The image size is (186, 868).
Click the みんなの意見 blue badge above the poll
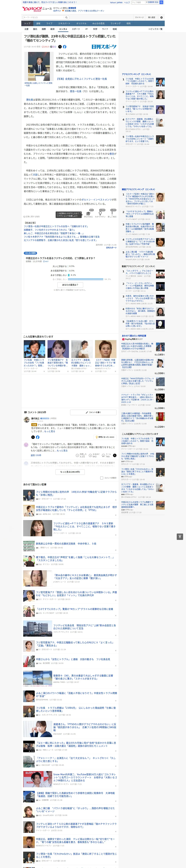pos(31,253)
